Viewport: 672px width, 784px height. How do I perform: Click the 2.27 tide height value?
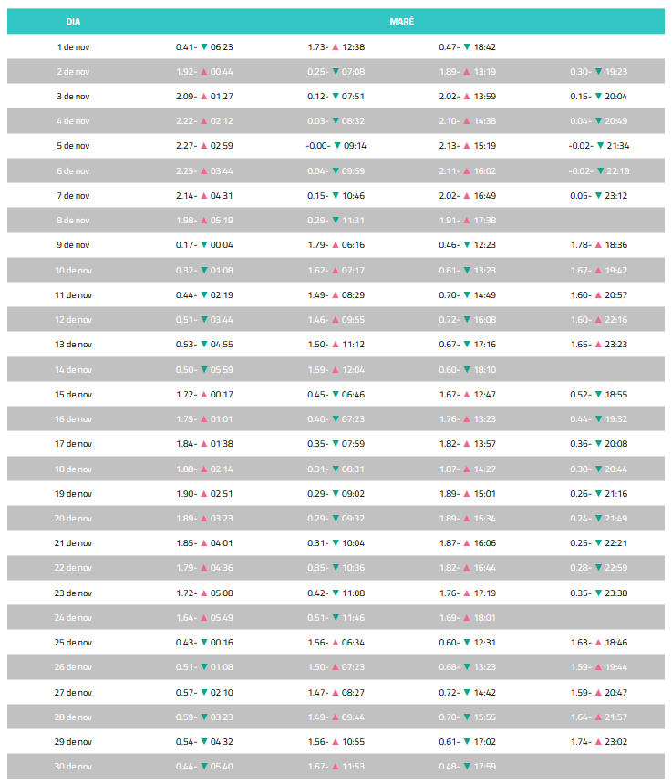(186, 146)
